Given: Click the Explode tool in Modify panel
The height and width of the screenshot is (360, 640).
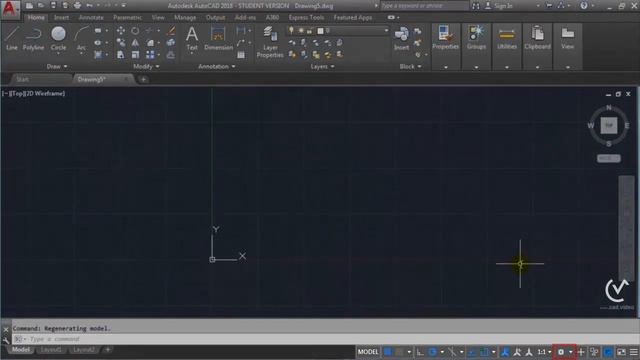Looking at the screenshot, I should tap(171, 43).
